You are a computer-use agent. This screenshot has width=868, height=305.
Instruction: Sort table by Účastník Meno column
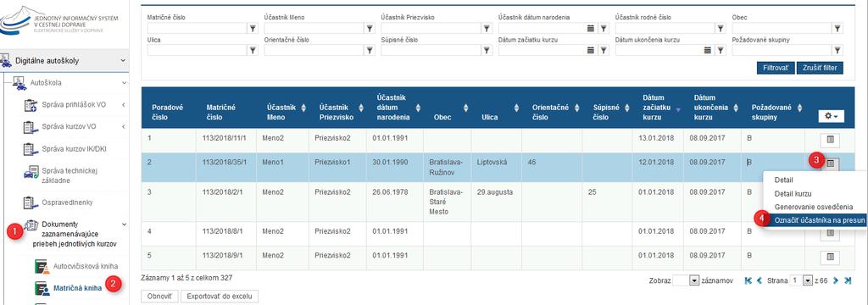pos(303,108)
